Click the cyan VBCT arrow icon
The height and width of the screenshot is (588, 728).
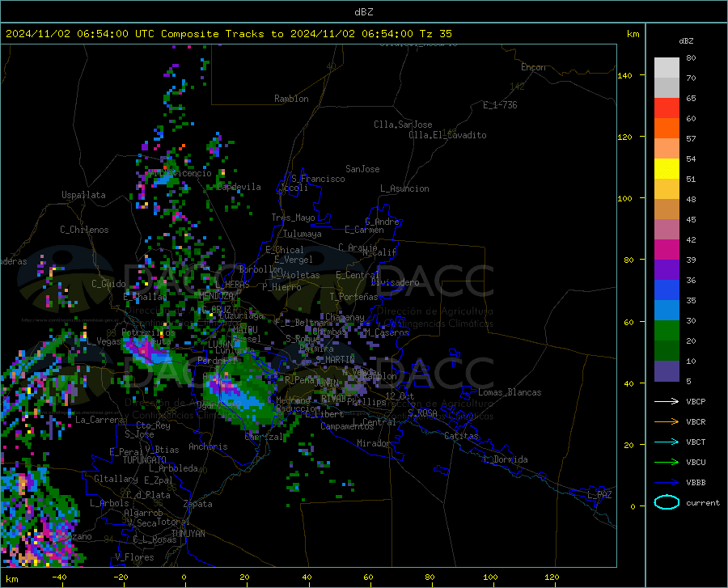pos(667,442)
